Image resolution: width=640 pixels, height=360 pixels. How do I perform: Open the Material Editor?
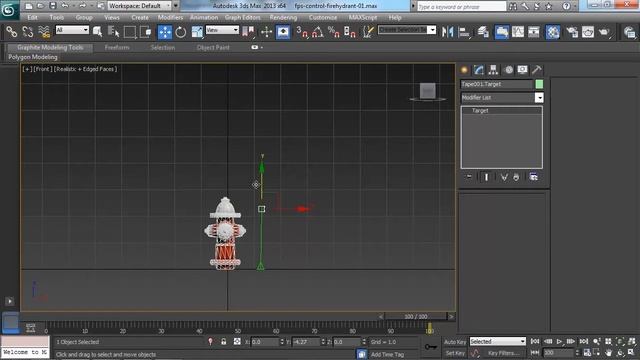coord(553,31)
